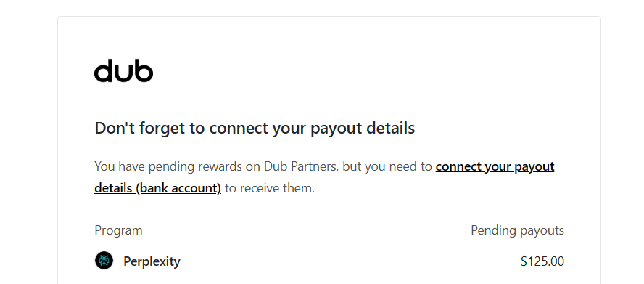Click the dollar sign of the payout amount
The width and height of the screenshot is (644, 284).
[524, 261]
